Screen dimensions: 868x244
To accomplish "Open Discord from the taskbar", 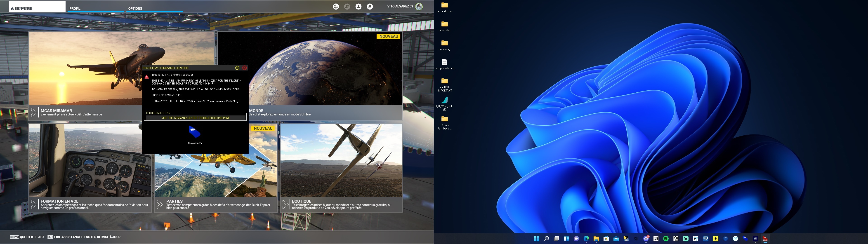I will click(646, 239).
